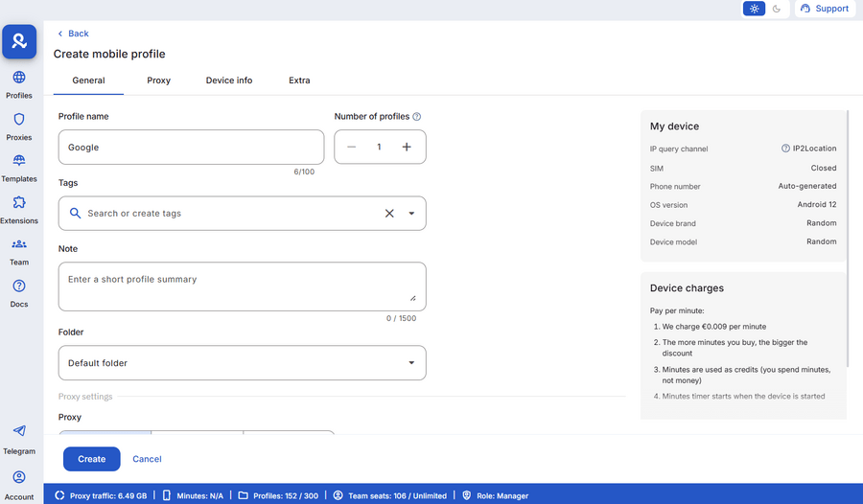
Task: Increase number of profiles with plus
Action: pyautogui.click(x=407, y=147)
